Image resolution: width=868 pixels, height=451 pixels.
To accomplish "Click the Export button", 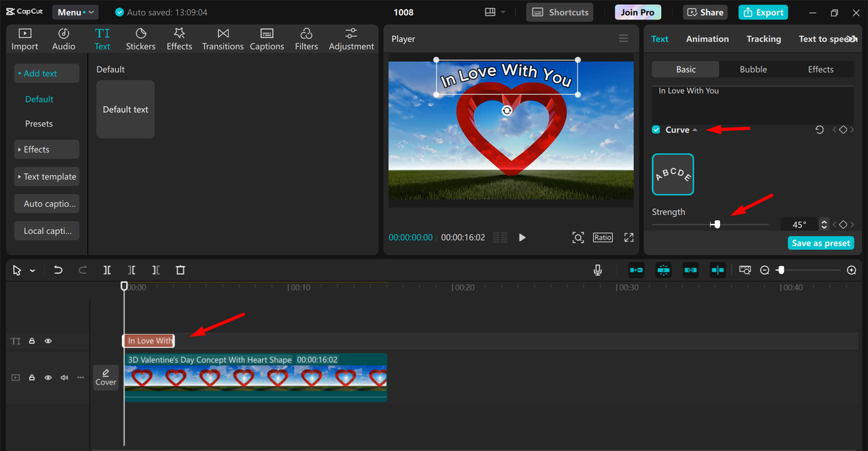I will 763,12.
